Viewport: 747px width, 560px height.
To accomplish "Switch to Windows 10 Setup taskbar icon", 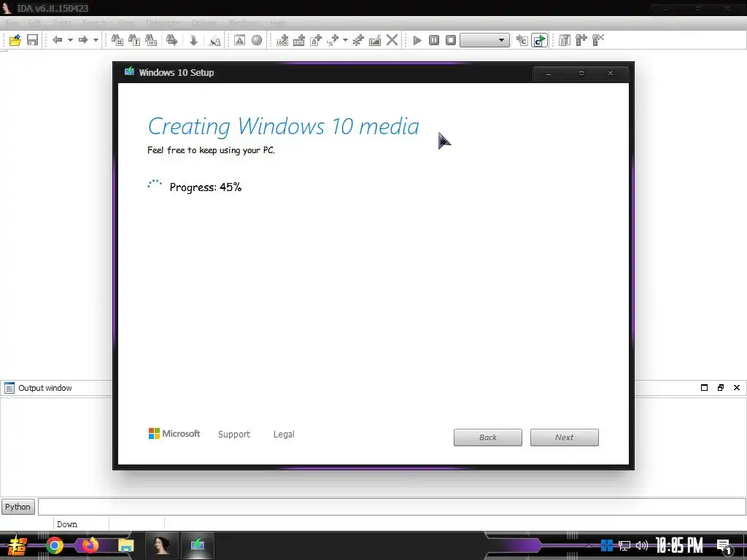I will [x=198, y=545].
